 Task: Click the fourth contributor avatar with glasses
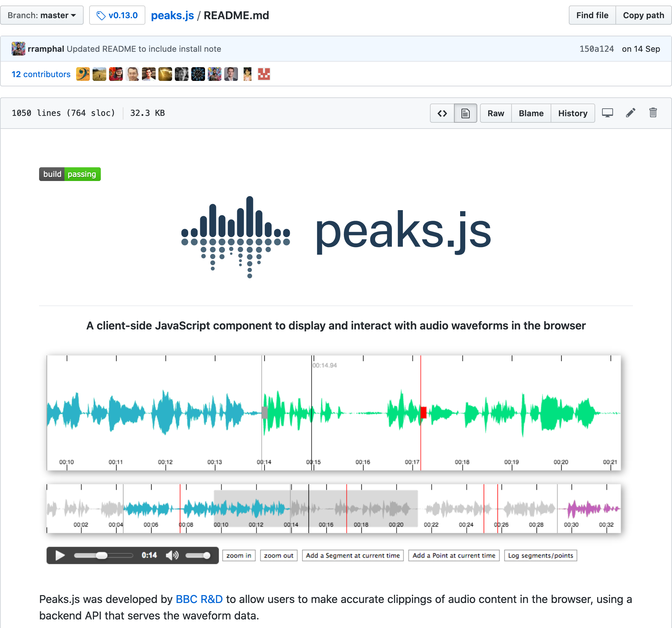pyautogui.click(x=132, y=74)
